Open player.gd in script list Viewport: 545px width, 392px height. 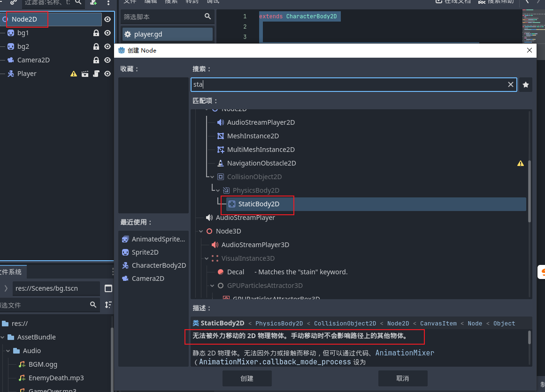[x=168, y=34]
